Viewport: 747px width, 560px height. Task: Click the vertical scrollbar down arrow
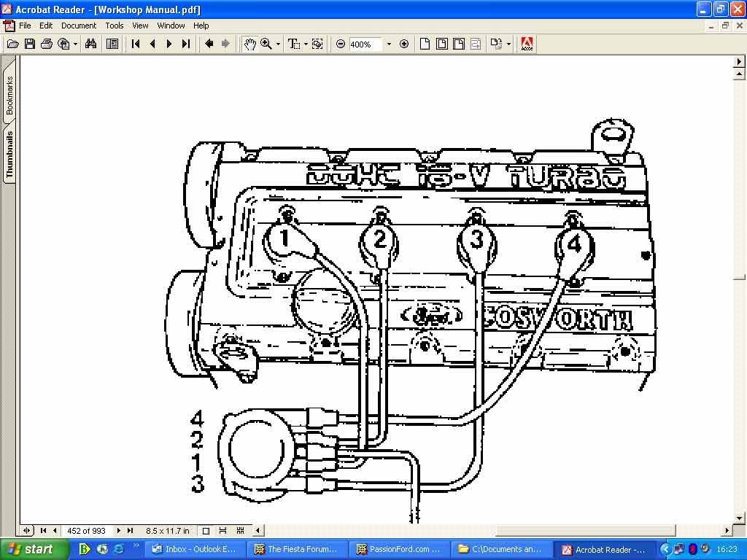pos(739,518)
